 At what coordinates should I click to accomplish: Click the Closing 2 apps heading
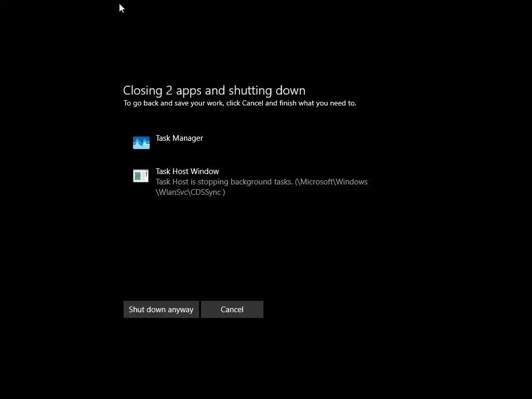[x=214, y=90]
